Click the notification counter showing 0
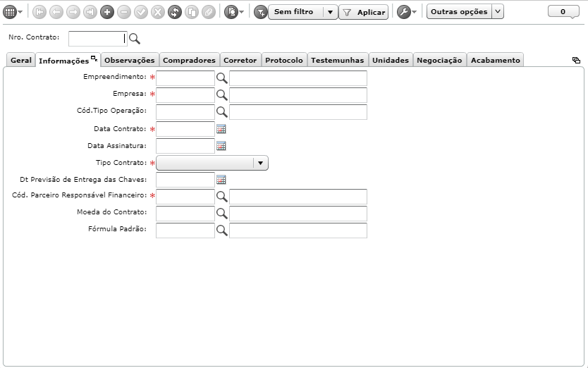 pyautogui.click(x=563, y=11)
